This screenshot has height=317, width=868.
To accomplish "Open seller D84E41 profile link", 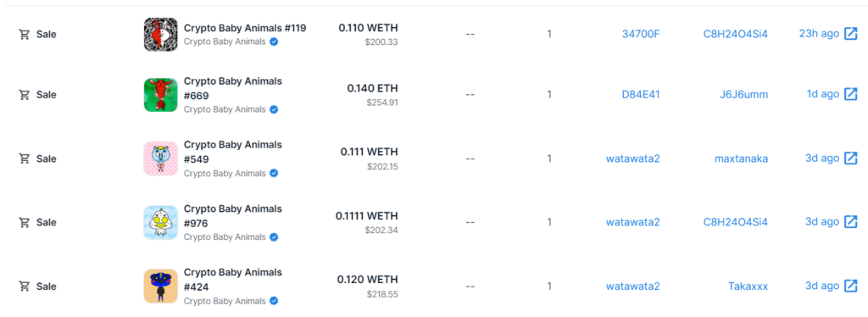I will (641, 95).
